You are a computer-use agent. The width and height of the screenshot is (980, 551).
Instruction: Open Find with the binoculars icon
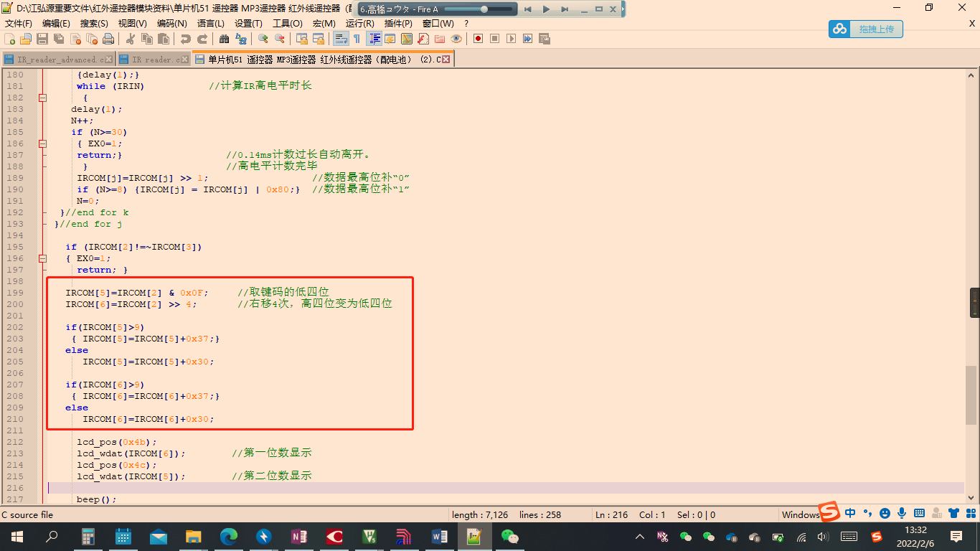(x=225, y=39)
